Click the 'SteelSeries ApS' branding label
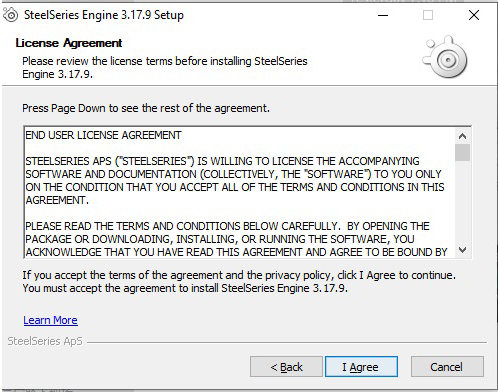This screenshot has width=498, height=392. [x=45, y=341]
